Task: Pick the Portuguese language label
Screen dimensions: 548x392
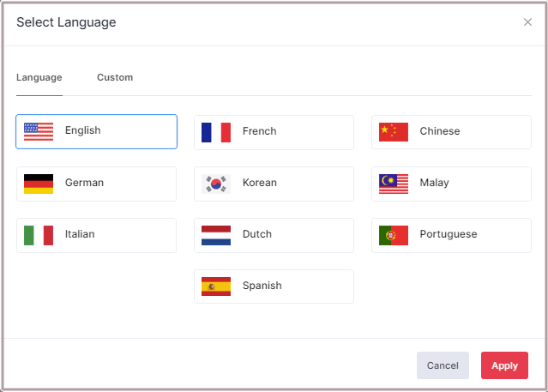Action: pos(448,234)
